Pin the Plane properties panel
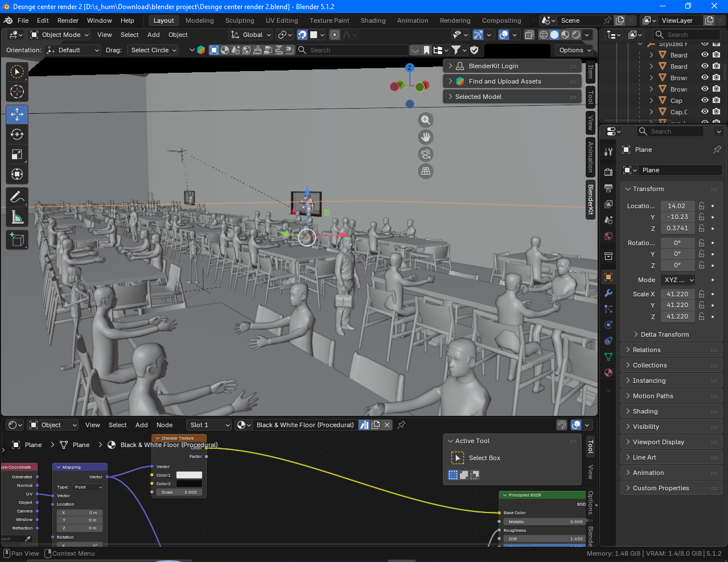 [x=717, y=150]
